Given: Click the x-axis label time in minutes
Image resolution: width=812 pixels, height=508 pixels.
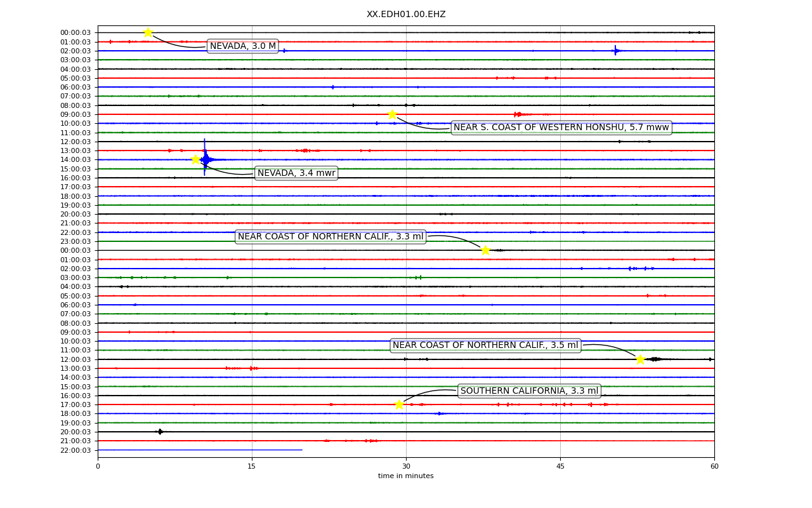Looking at the screenshot, I should (406, 476).
